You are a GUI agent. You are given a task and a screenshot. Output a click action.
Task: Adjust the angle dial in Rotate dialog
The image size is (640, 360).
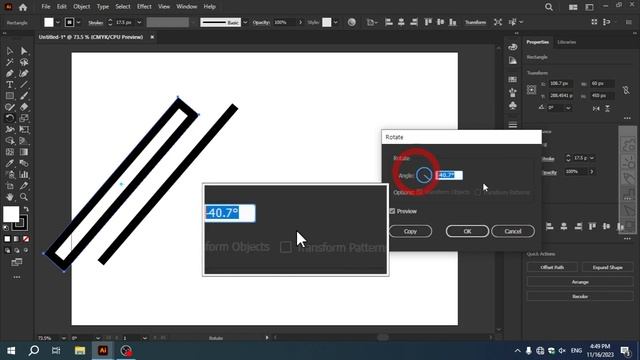tap(424, 175)
